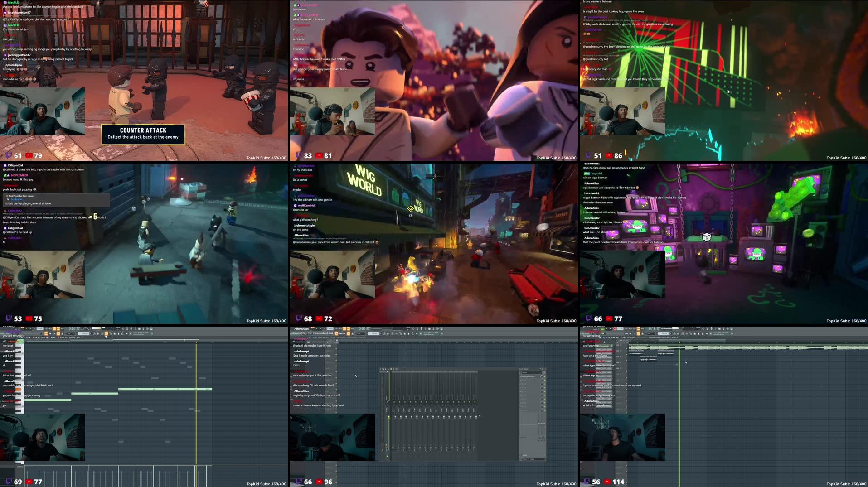Viewport: 868px width, 487px height.
Task: Open the mixer input source dropdown
Action: (x=532, y=372)
